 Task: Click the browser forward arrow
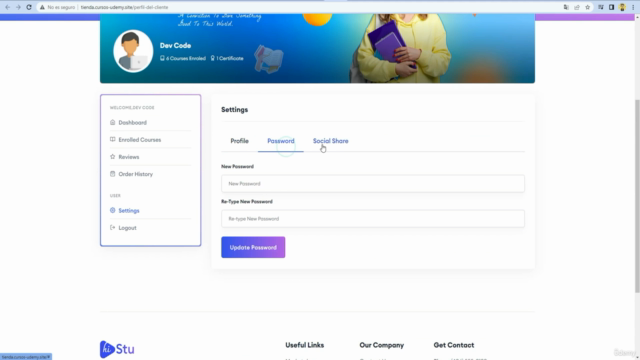pyautogui.click(x=18, y=7)
